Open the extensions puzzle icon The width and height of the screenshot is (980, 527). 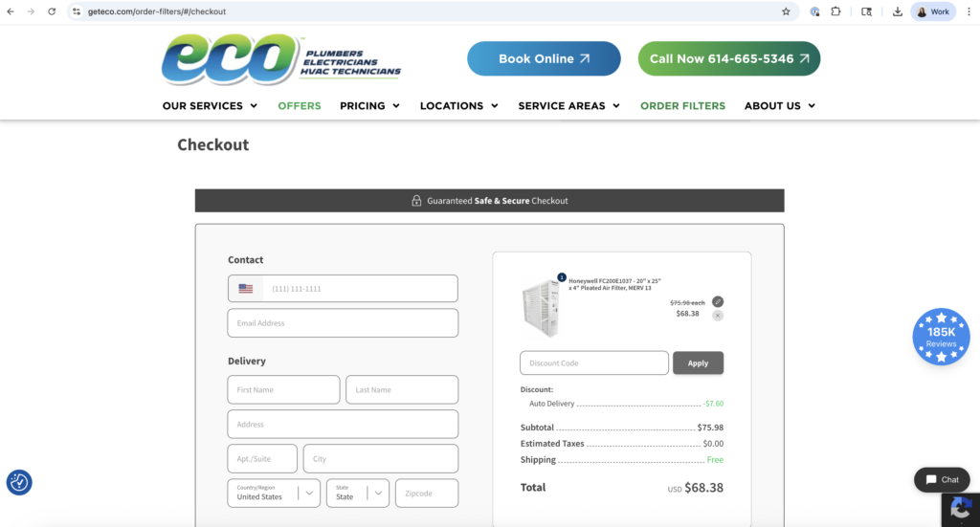click(835, 11)
